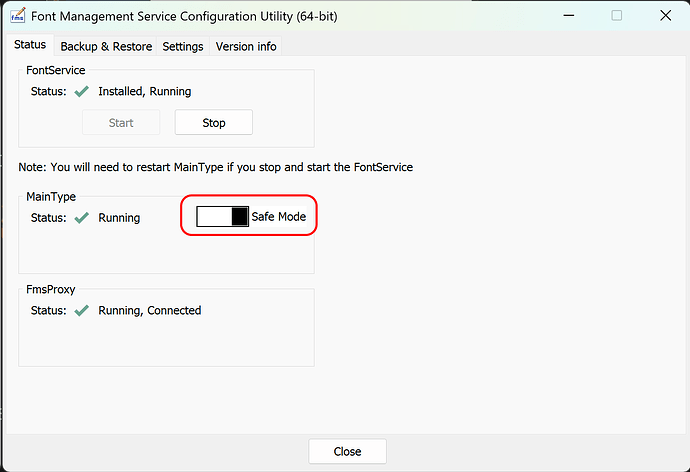
Task: Close the window using the title bar X
Action: pyautogui.click(x=665, y=16)
